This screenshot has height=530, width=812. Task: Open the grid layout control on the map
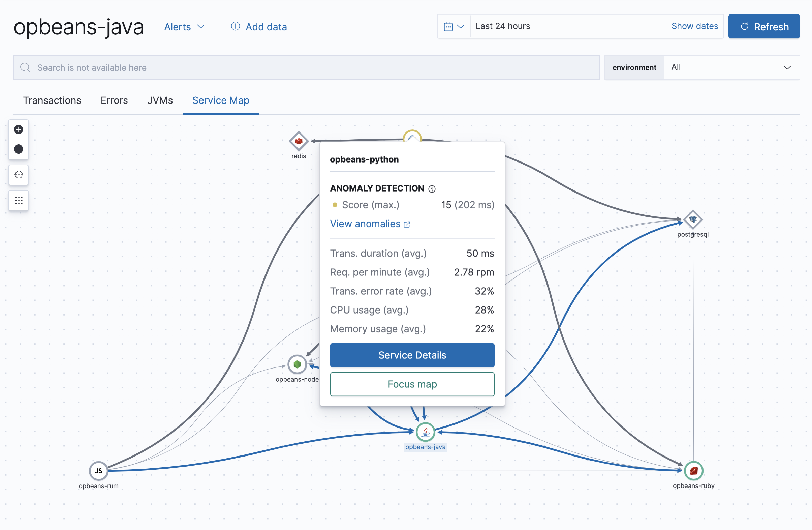click(19, 201)
